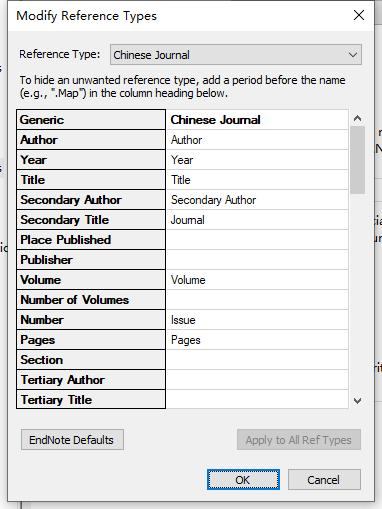Viewport: 382px width, 509px height.
Task: Click the bold Title generic row label
Action: (x=91, y=180)
